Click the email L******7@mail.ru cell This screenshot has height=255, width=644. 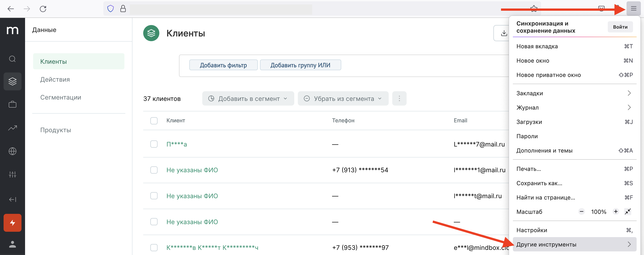click(x=479, y=144)
